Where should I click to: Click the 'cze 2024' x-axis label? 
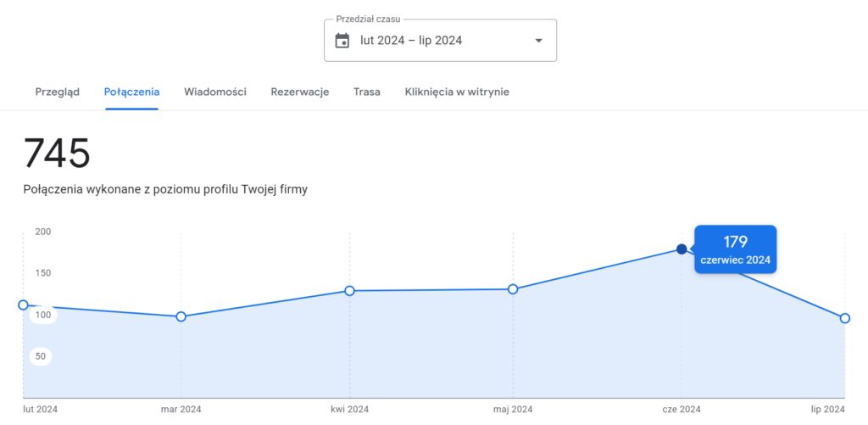point(682,410)
